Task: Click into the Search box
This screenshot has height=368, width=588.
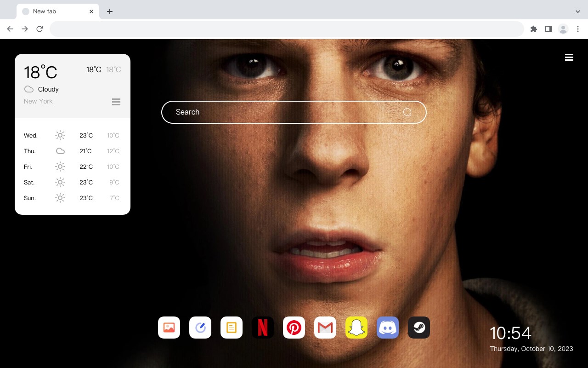Action: (x=294, y=112)
